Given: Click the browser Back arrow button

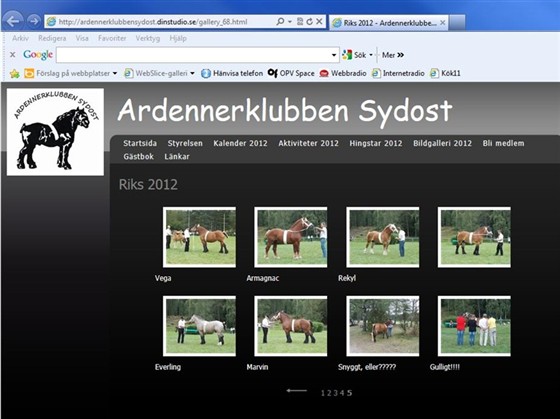Looking at the screenshot, I should pos(13,21).
